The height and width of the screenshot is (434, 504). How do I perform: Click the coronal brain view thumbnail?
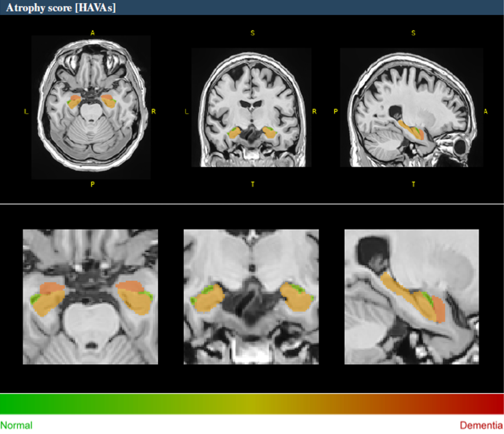(x=252, y=108)
